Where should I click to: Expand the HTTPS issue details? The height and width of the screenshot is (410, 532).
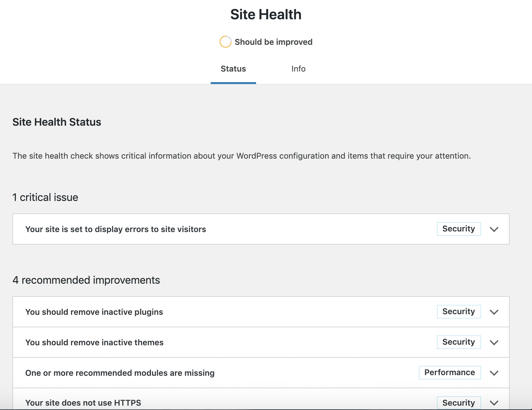click(494, 403)
